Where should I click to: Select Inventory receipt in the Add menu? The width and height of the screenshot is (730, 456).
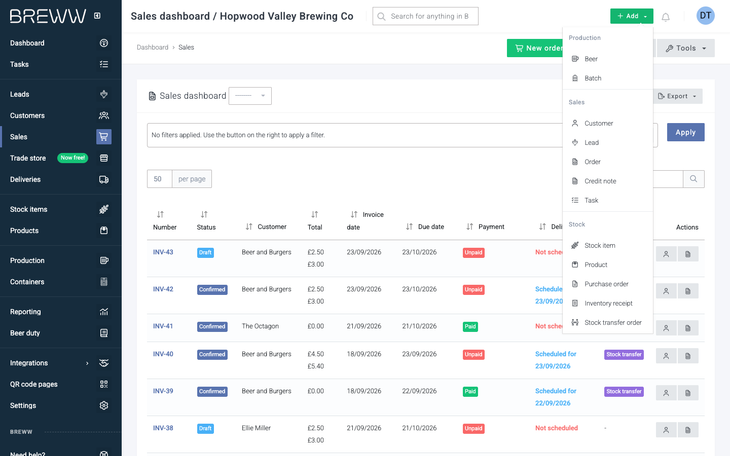click(x=608, y=303)
